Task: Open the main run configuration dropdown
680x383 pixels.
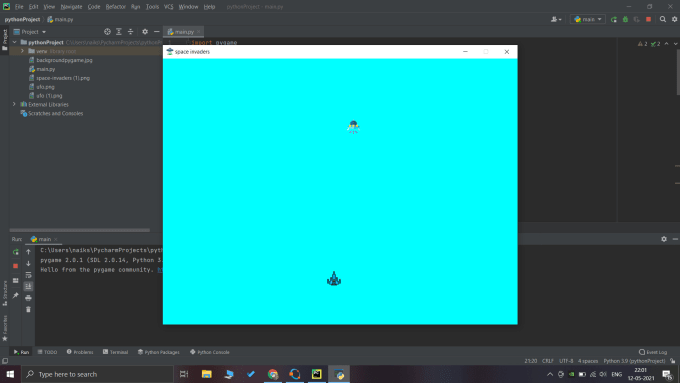Action: click(x=588, y=20)
